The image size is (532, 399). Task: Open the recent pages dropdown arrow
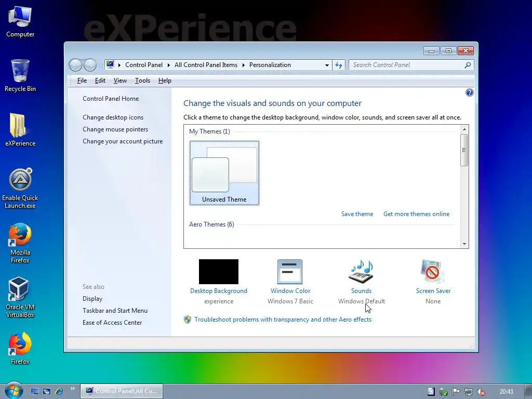coord(100,65)
